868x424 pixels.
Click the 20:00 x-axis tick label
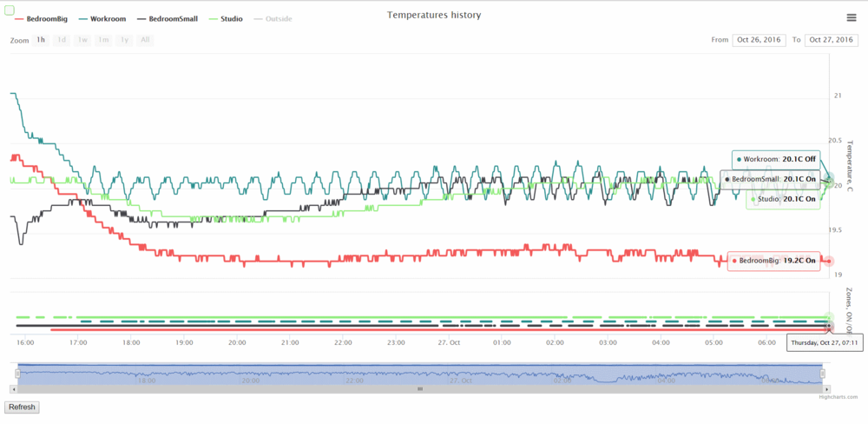tap(237, 343)
